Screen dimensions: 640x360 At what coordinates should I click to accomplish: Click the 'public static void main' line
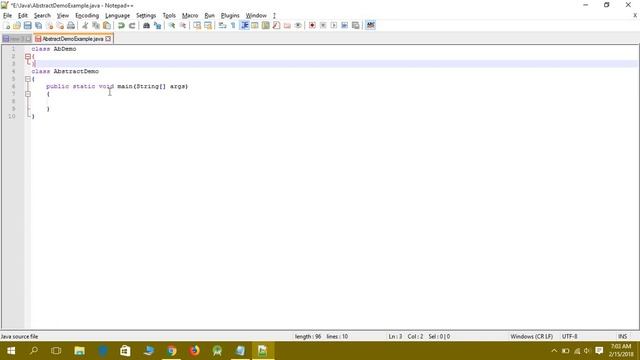pyautogui.click(x=117, y=87)
